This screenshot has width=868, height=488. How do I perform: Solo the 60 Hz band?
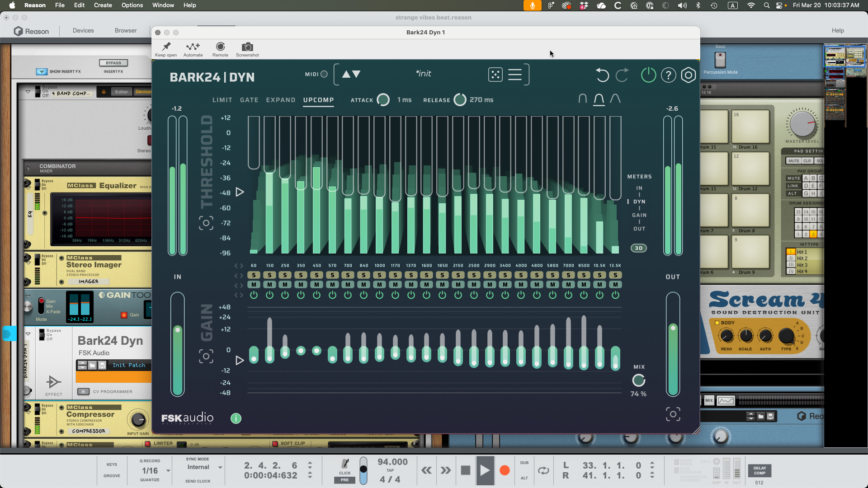(x=254, y=275)
